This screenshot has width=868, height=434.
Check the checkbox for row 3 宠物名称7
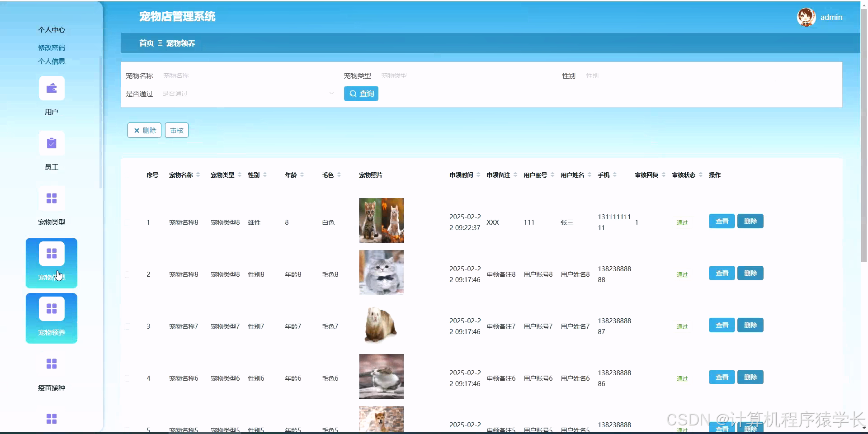127,326
